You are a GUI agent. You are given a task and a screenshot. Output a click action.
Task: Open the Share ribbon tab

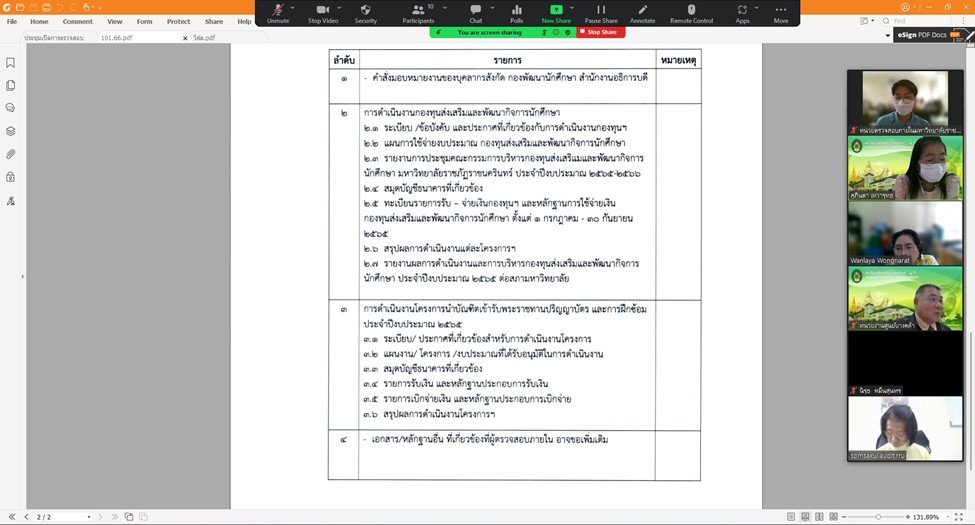coord(214,21)
